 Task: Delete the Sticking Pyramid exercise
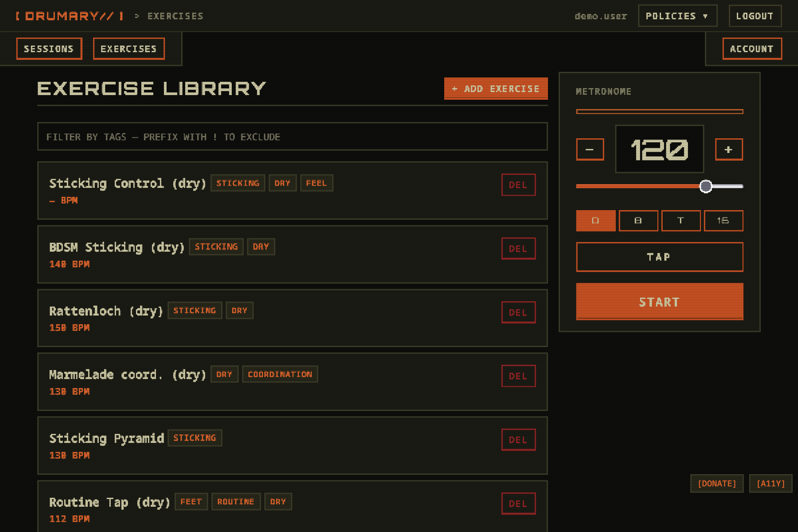[518, 440]
